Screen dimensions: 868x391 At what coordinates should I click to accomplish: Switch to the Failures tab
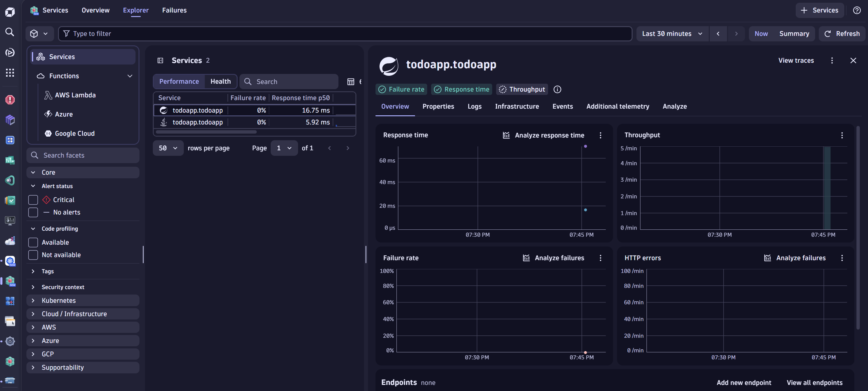point(174,10)
